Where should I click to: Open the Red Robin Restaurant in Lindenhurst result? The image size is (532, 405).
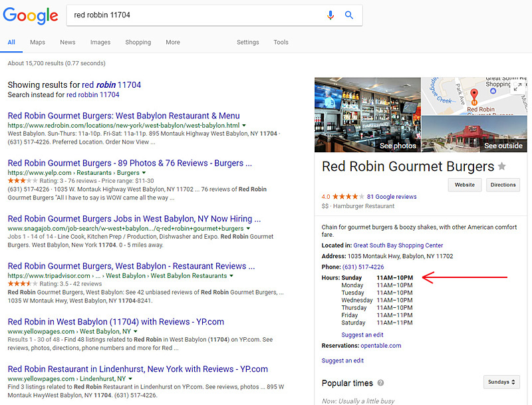138,369
